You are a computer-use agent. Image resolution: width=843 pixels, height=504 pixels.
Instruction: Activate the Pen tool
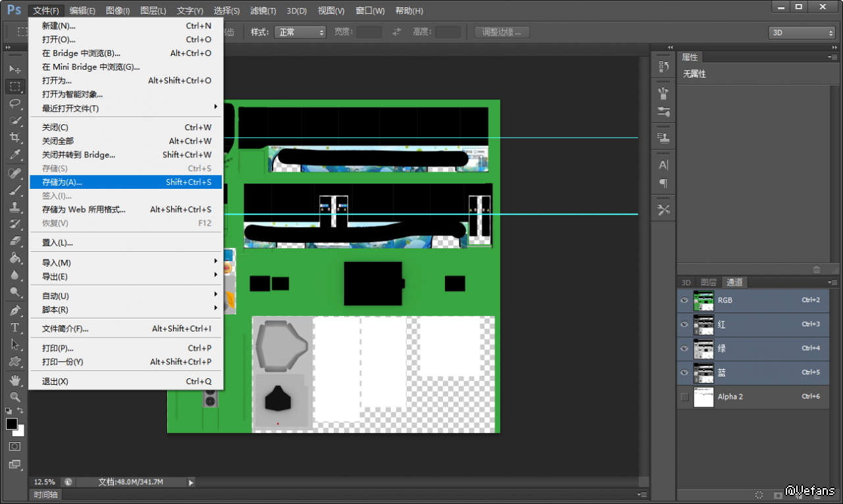pyautogui.click(x=14, y=310)
